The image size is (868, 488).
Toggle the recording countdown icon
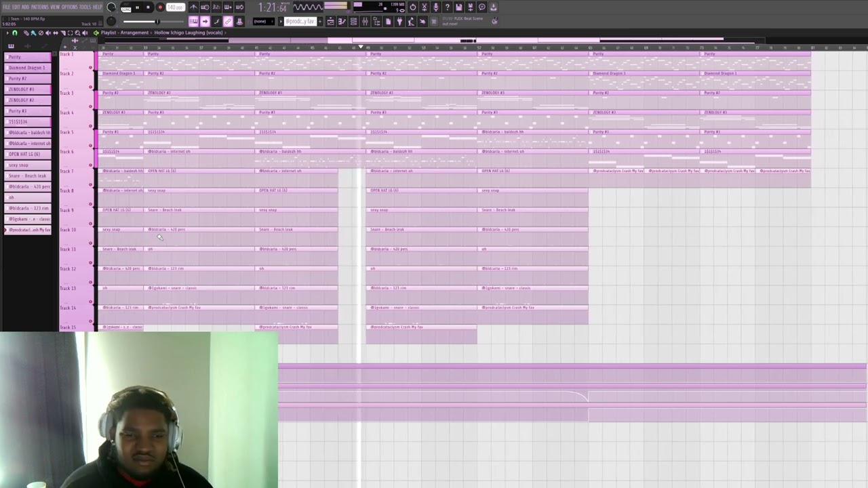coord(216,7)
